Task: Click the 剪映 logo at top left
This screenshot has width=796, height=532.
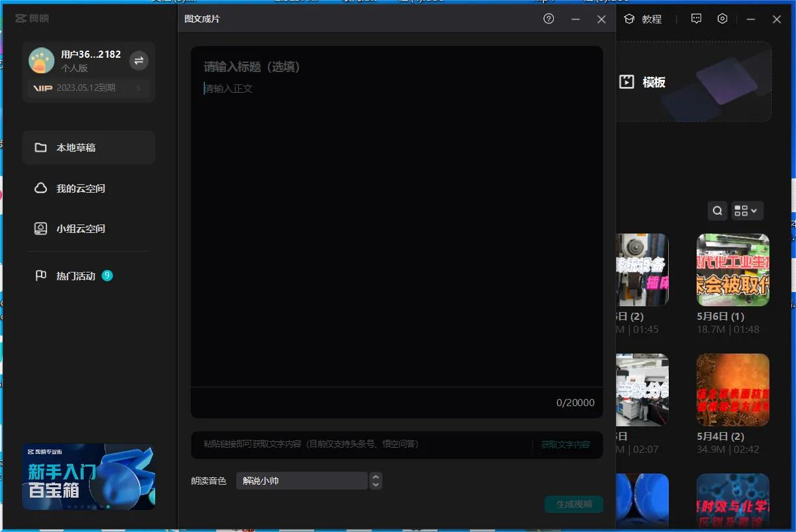Action: pyautogui.click(x=32, y=18)
